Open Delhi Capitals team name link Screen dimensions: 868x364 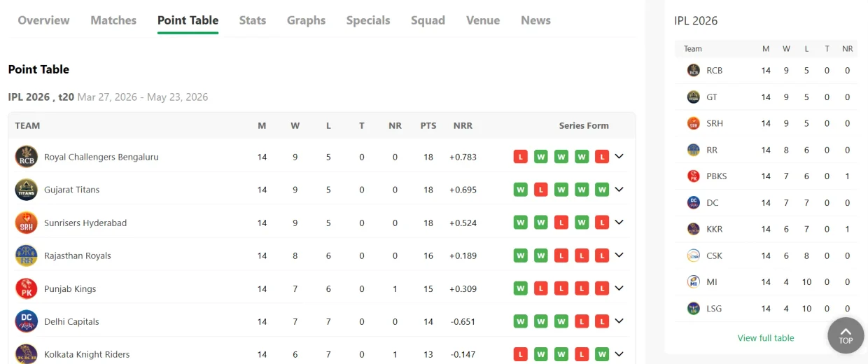pos(71,321)
